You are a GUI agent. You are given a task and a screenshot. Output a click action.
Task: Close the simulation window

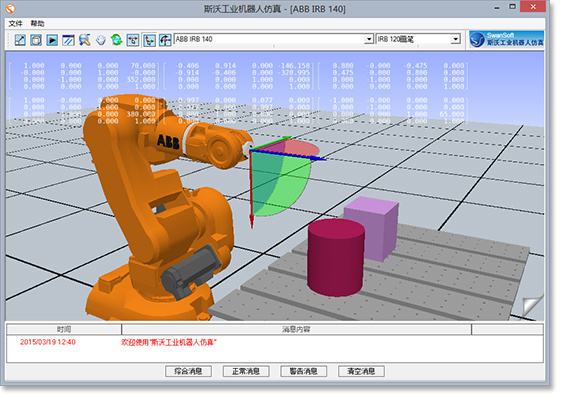[x=533, y=7]
